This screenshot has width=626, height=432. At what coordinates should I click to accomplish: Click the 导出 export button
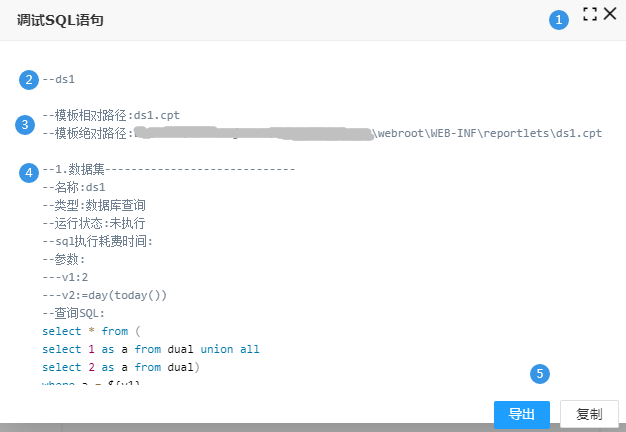tap(521, 414)
